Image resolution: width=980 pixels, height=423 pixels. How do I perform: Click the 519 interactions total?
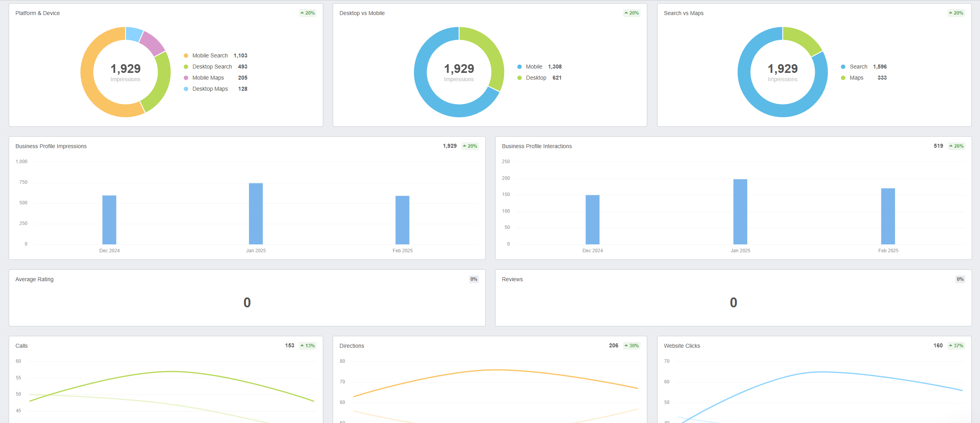pos(938,146)
